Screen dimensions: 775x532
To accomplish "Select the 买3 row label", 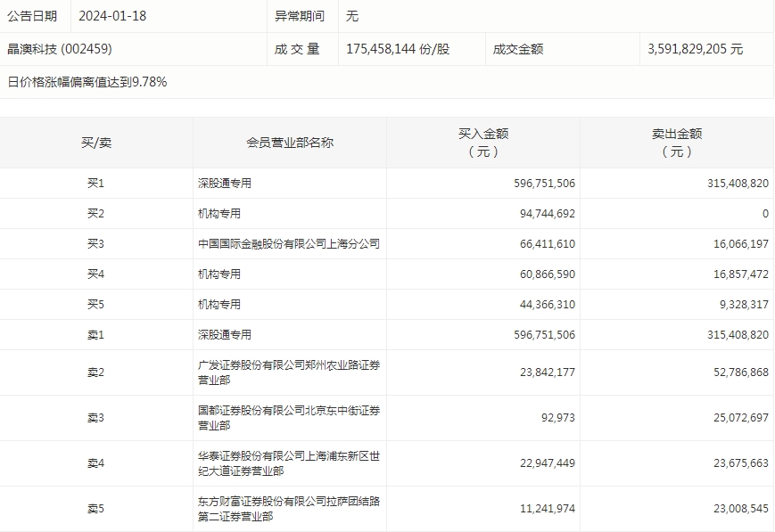I will (96, 243).
